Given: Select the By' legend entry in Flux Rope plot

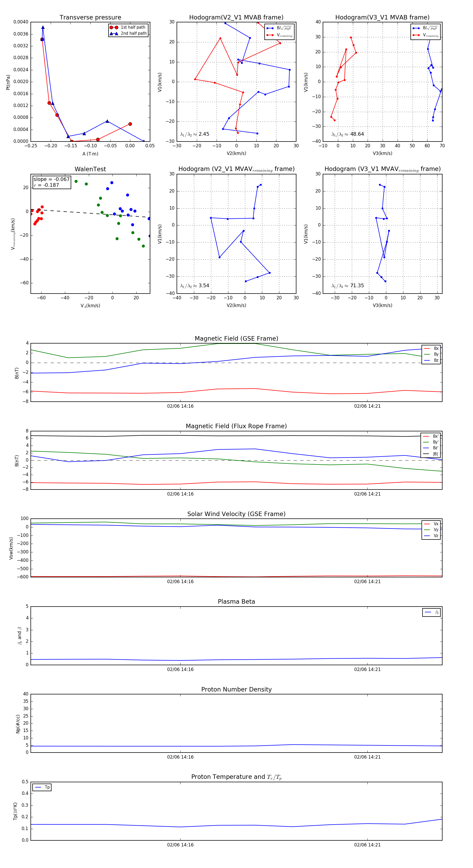Looking at the screenshot, I should coord(431,442).
